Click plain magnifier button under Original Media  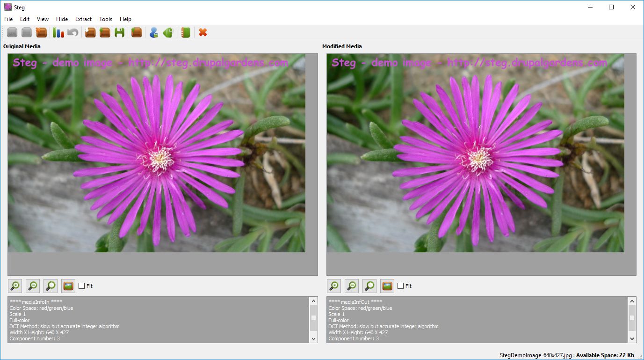tap(51, 286)
